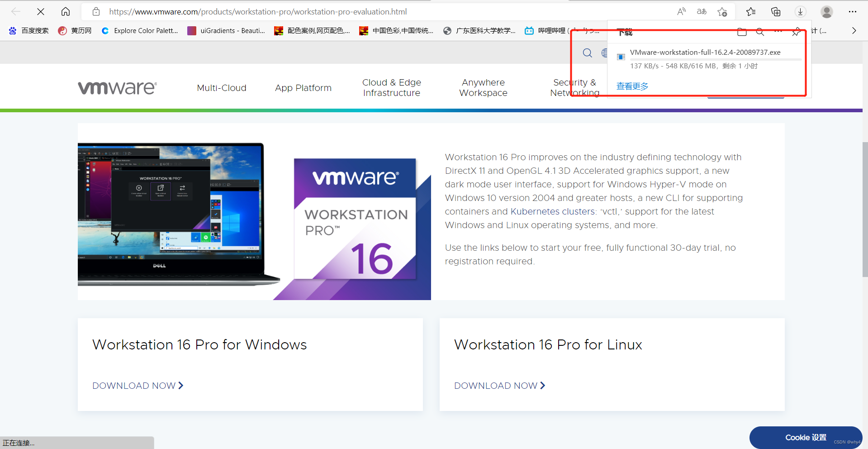868x449 pixels.
Task: Open Multi-Cloud menu
Action: click(222, 88)
